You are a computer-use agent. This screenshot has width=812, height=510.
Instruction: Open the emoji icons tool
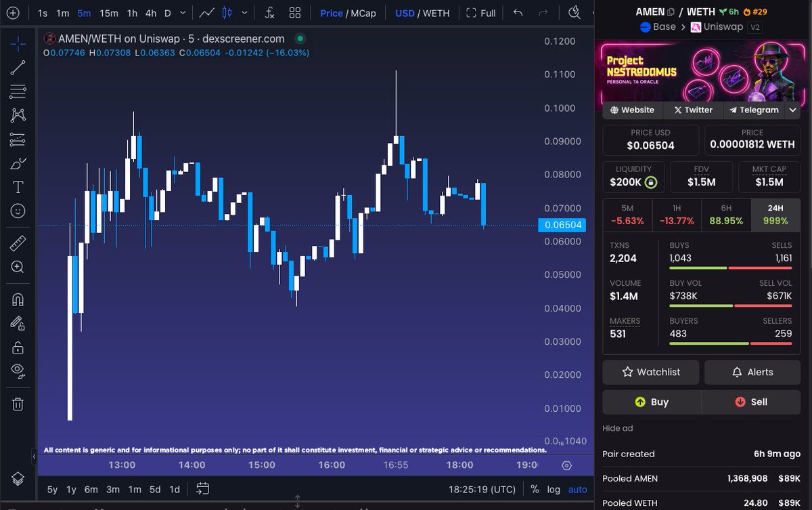tap(18, 211)
